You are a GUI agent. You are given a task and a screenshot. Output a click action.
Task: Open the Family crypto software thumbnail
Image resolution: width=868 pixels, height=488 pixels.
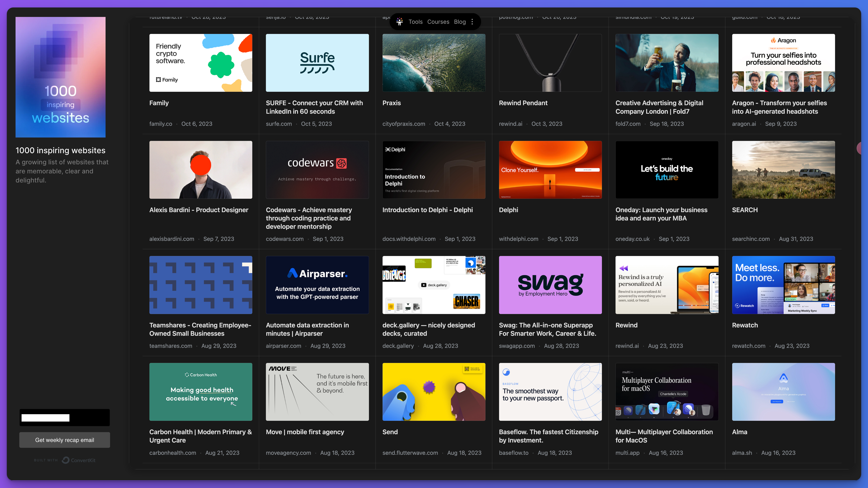click(x=201, y=63)
